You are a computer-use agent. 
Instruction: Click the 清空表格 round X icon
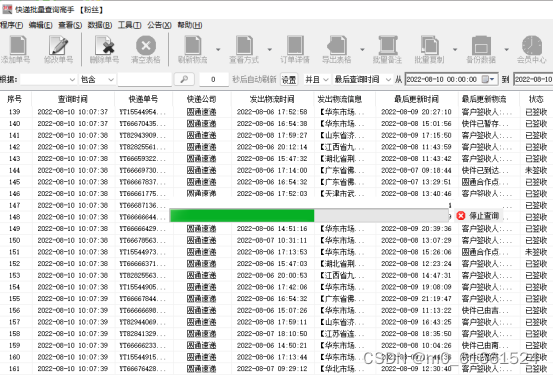[146, 46]
